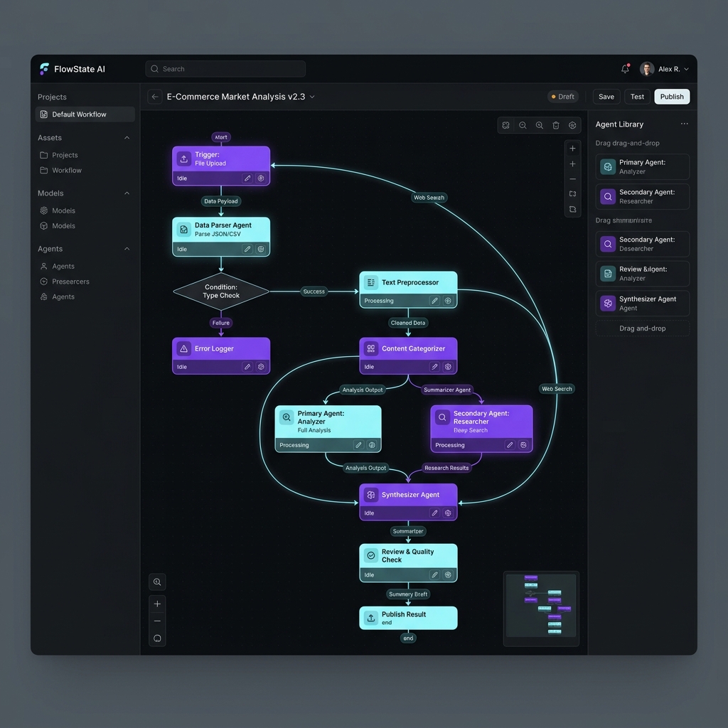This screenshot has height=728, width=728.
Task: Click the Condition: Type Check diamond node
Action: (221, 291)
